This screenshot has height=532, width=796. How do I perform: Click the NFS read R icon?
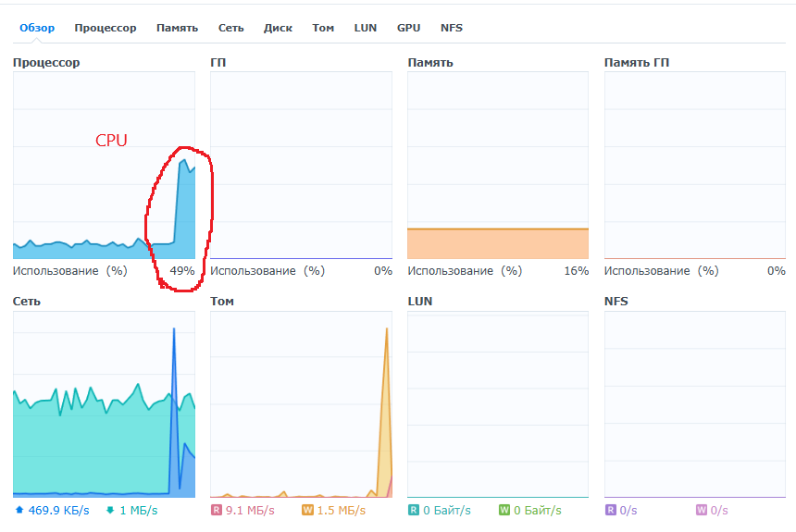pos(611,510)
